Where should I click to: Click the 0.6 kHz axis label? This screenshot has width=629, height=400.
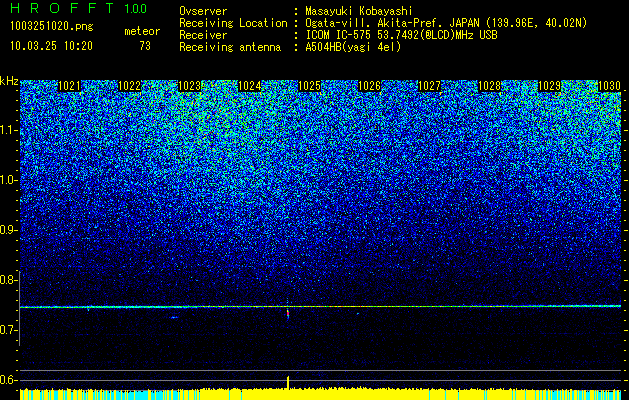pyautogui.click(x=8, y=380)
